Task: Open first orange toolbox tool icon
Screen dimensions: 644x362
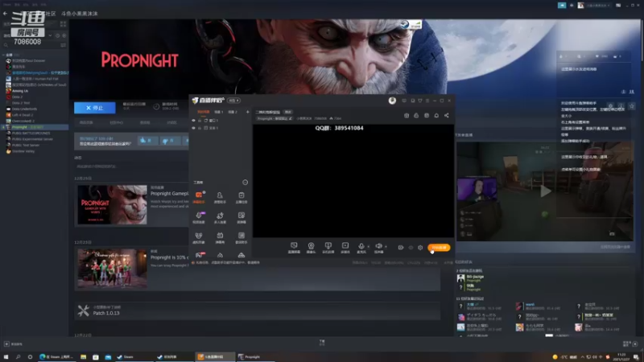Action: (x=199, y=197)
